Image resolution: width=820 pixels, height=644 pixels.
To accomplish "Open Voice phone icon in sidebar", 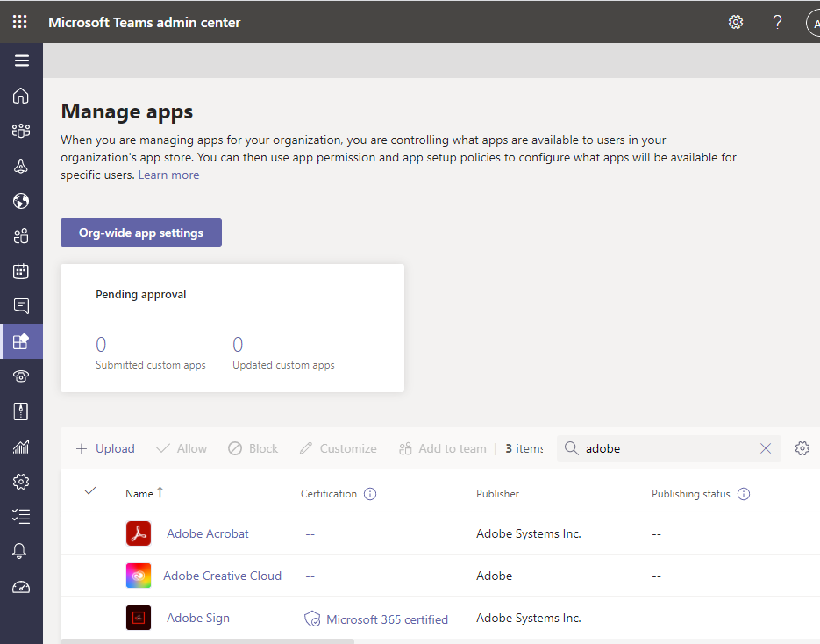I will (x=21, y=376).
